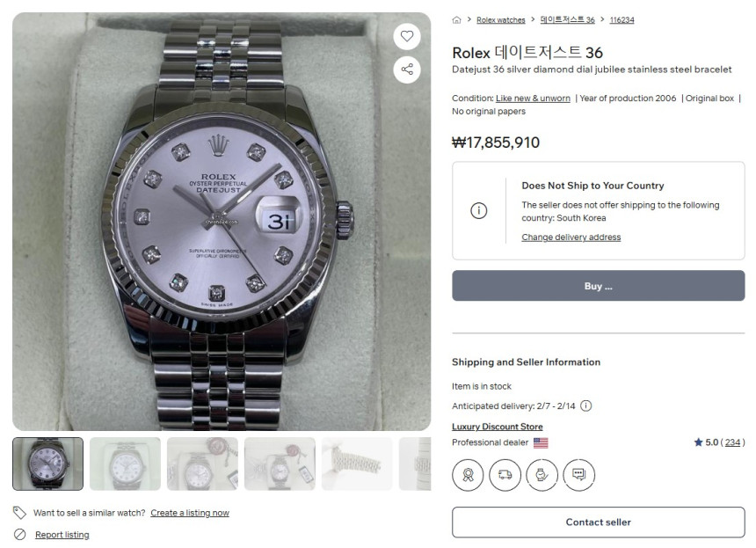Click the Contact seller button

pyautogui.click(x=598, y=522)
